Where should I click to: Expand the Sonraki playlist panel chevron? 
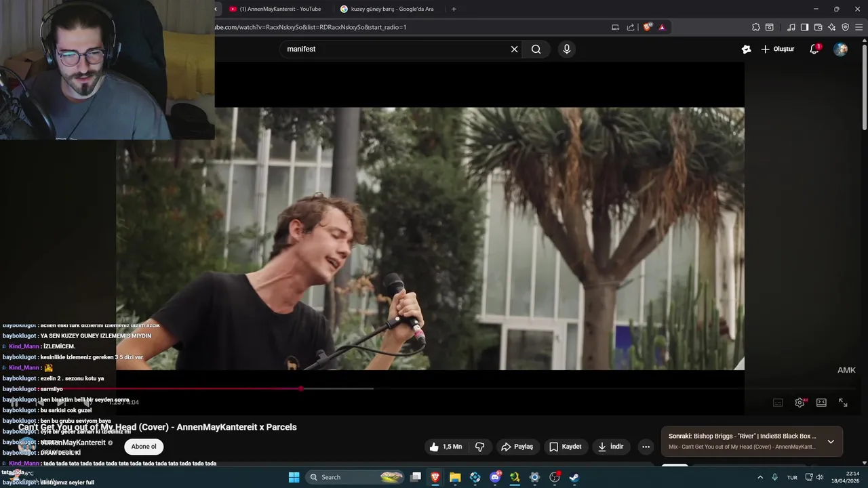[831, 441]
